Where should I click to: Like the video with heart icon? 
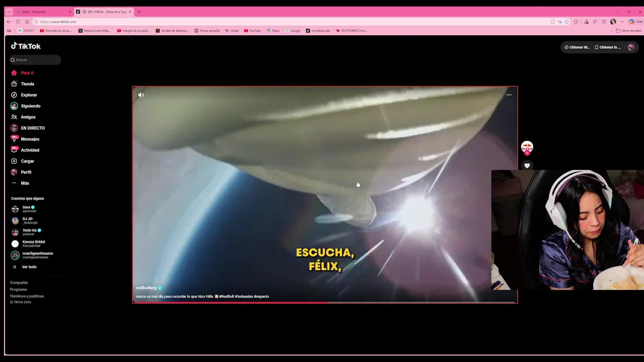(x=527, y=165)
